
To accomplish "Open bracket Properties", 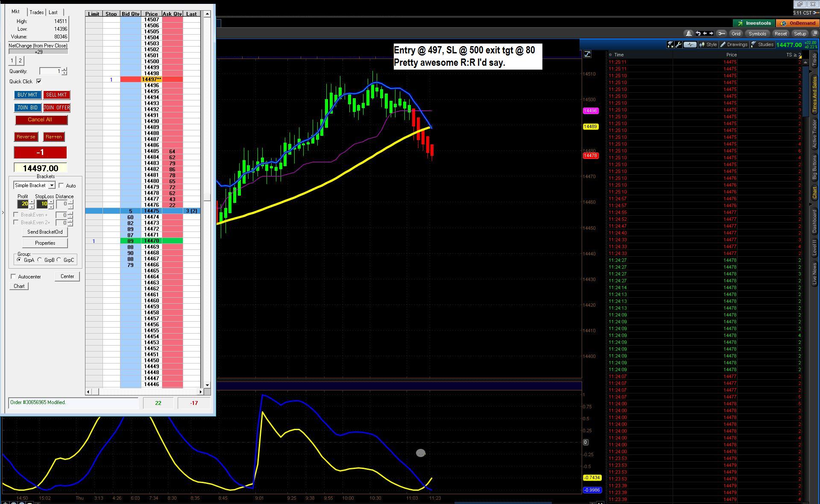I will 45,243.
